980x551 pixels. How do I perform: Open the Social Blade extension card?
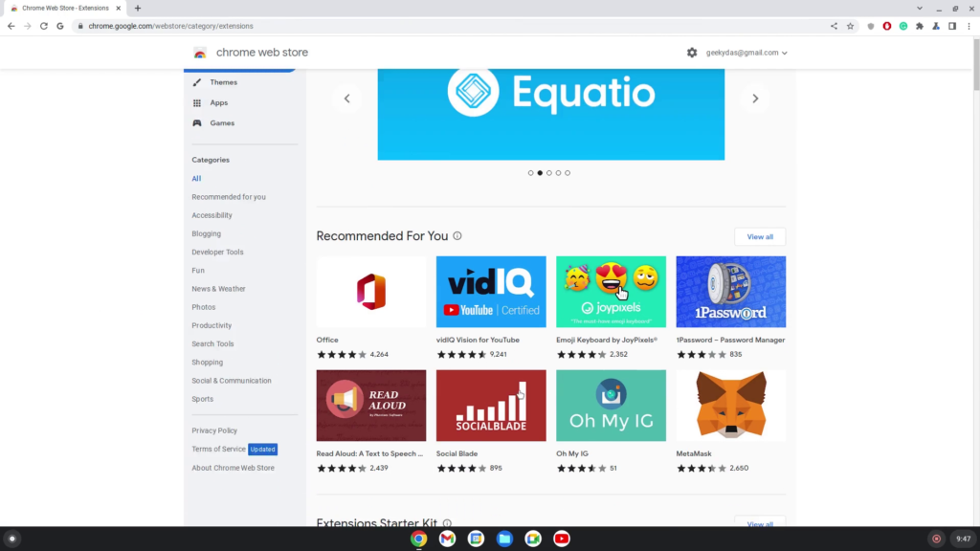tap(491, 422)
